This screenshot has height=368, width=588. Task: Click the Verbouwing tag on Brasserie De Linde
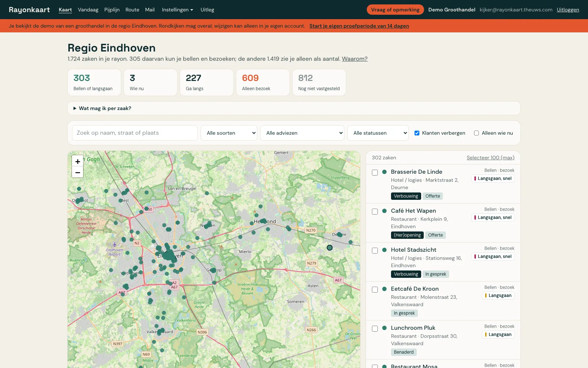(406, 196)
